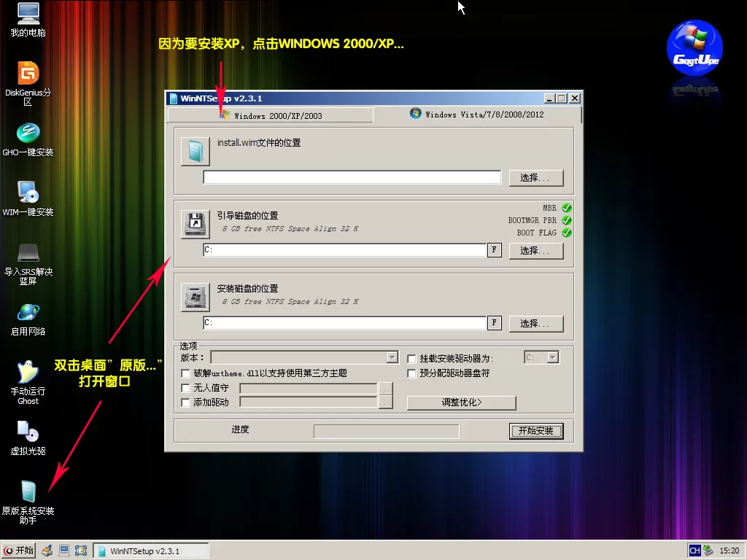Open 原版系统安装助手 desktop icon
This screenshot has height=560, width=747.
click(28, 492)
